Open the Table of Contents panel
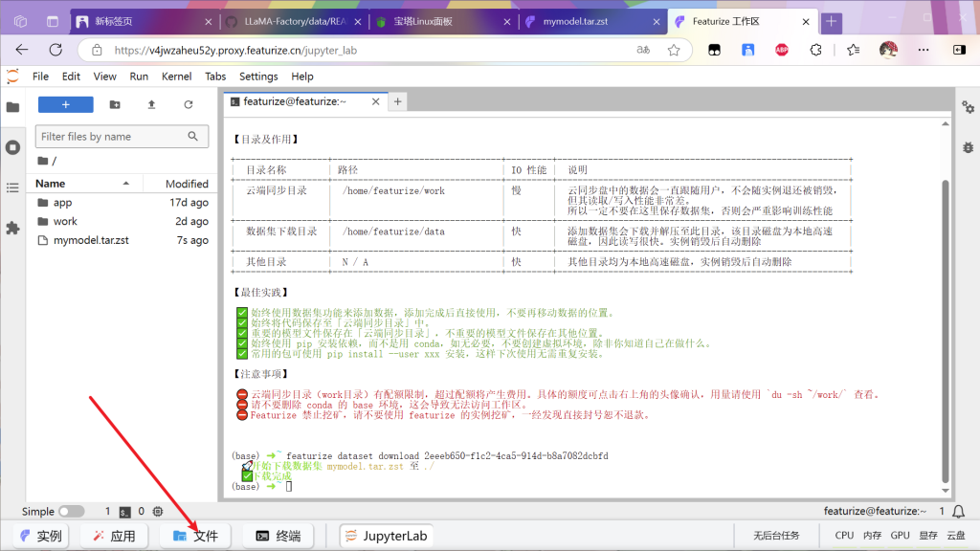This screenshot has width=980, height=551. (12, 187)
